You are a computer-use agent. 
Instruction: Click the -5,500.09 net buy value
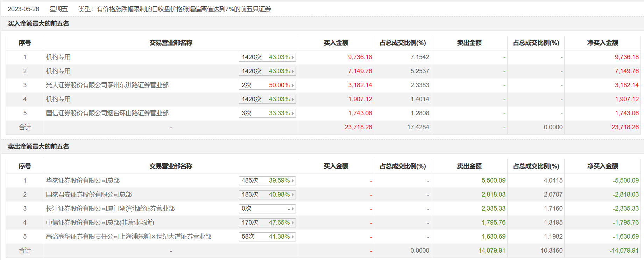(x=625, y=180)
